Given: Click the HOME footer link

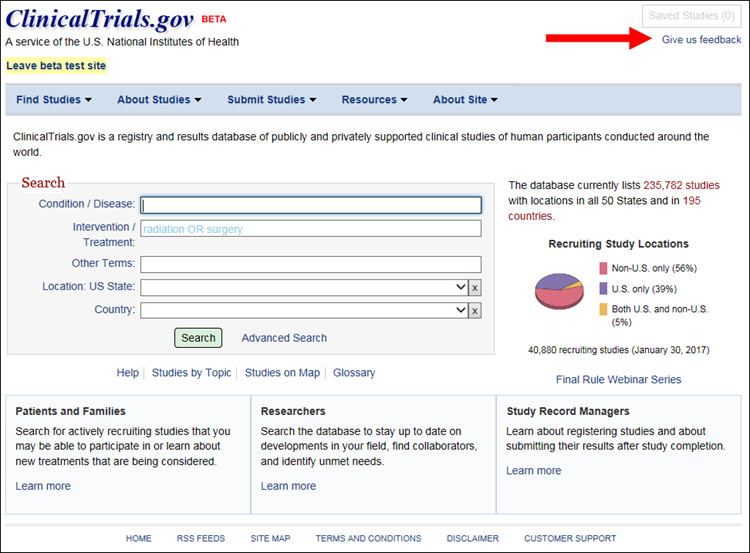Looking at the screenshot, I should 139,539.
